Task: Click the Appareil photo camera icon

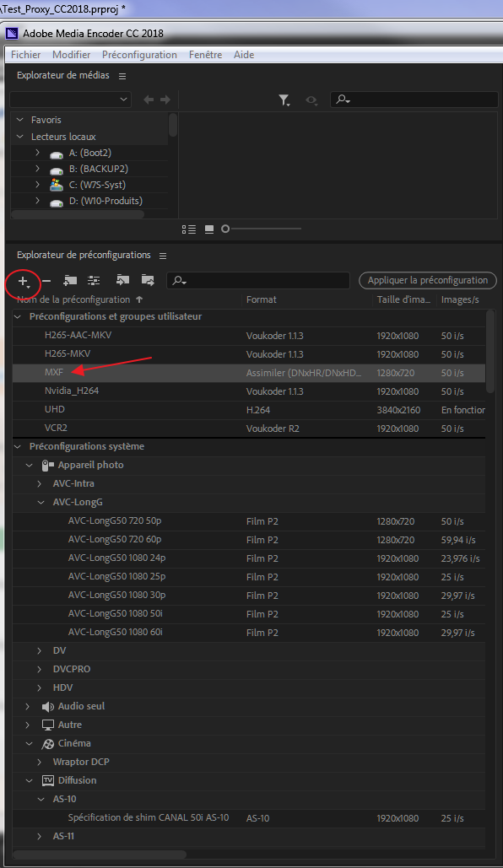Action: (x=47, y=466)
